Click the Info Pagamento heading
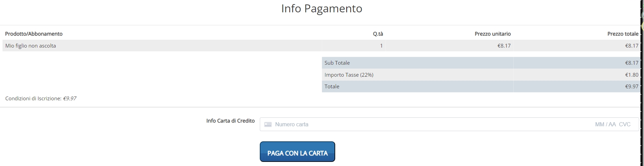 (321, 9)
